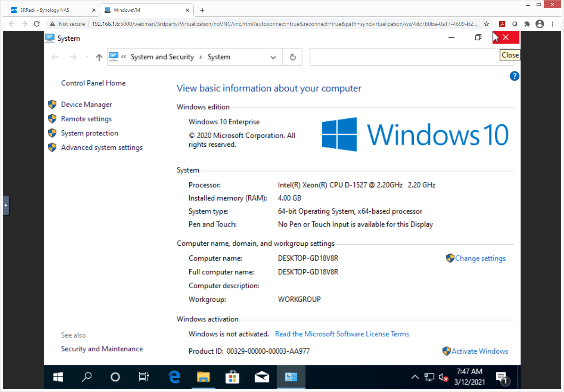
Task: Click the breadcrumb double chevron expander
Action: 124,57
